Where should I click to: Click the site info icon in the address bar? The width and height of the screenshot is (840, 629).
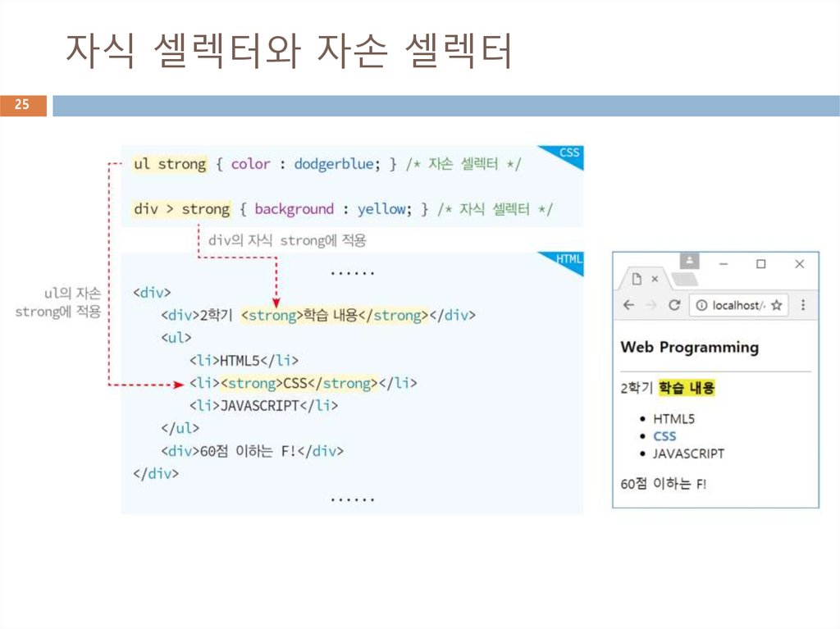click(701, 305)
